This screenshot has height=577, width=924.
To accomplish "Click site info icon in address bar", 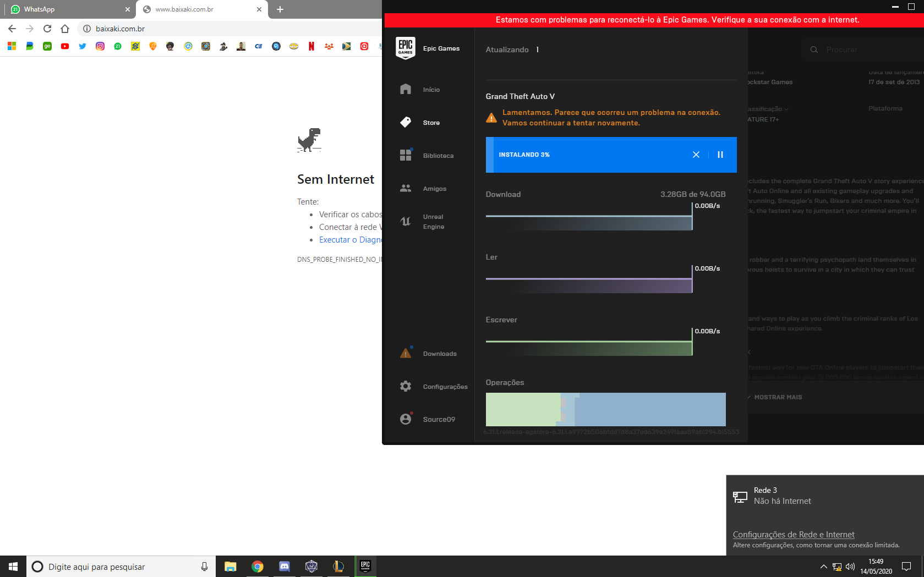I will point(86,29).
